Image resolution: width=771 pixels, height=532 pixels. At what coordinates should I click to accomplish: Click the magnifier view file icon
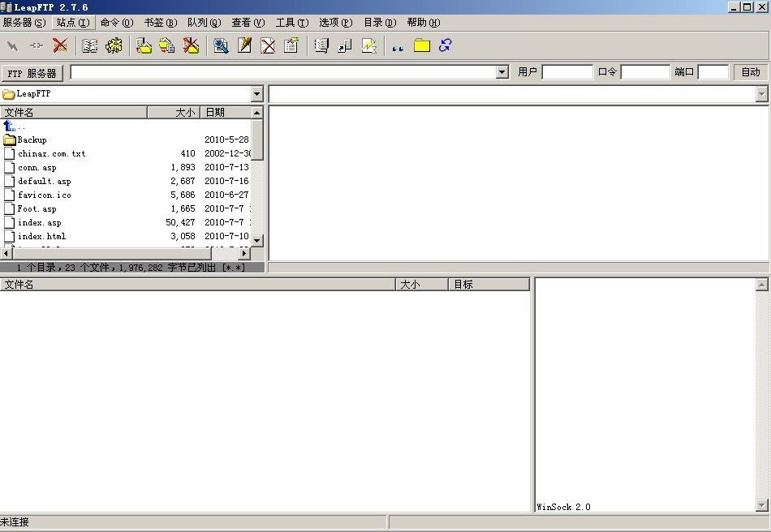221,45
